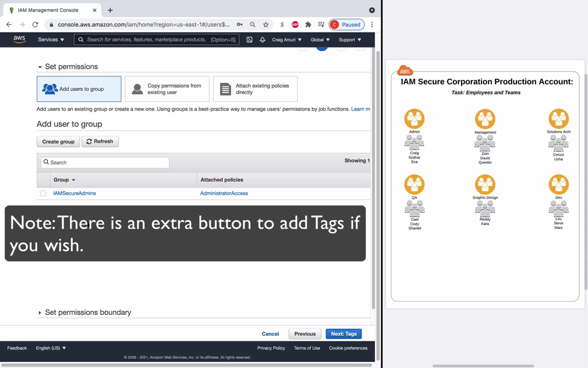The image size is (588, 368).
Task: Open AWS CloudShell terminal icon
Action: pyautogui.click(x=250, y=39)
